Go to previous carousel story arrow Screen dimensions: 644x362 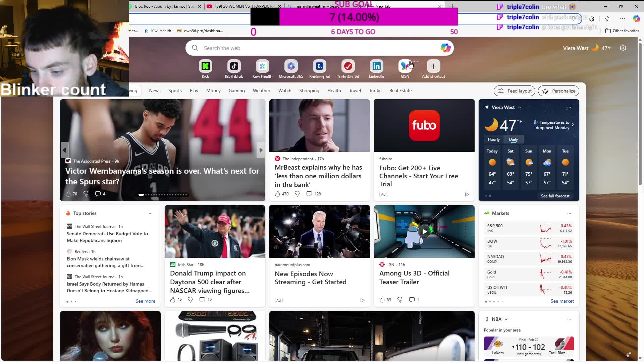tap(64, 150)
